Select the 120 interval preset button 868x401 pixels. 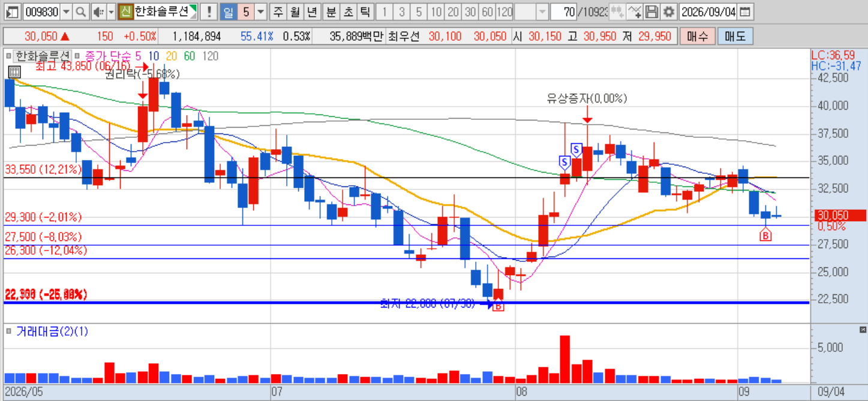[505, 11]
